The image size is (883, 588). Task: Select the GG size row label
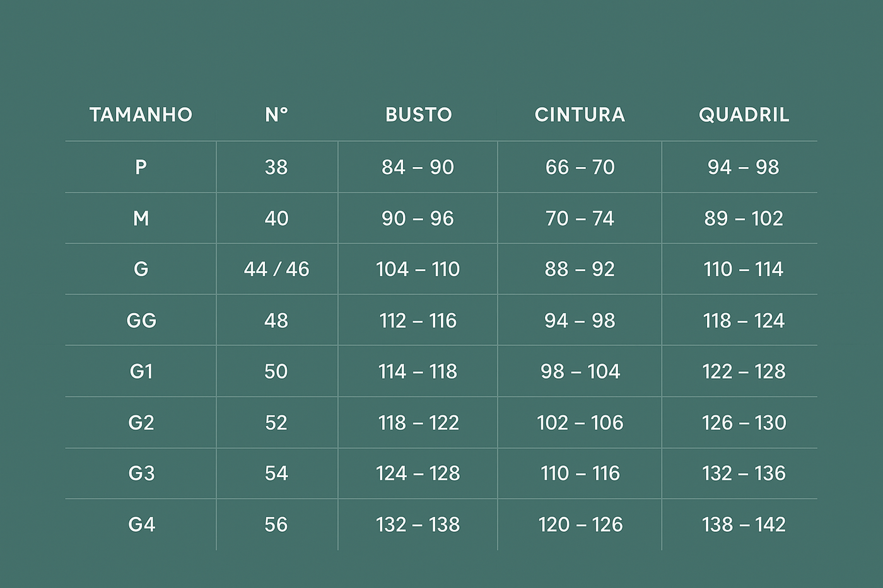pyautogui.click(x=141, y=321)
